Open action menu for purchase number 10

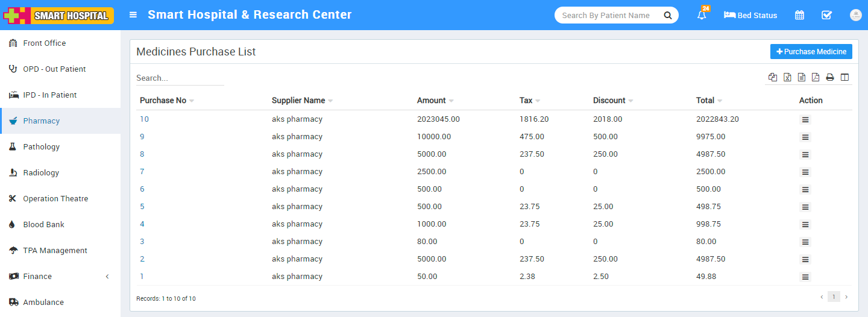pos(805,120)
